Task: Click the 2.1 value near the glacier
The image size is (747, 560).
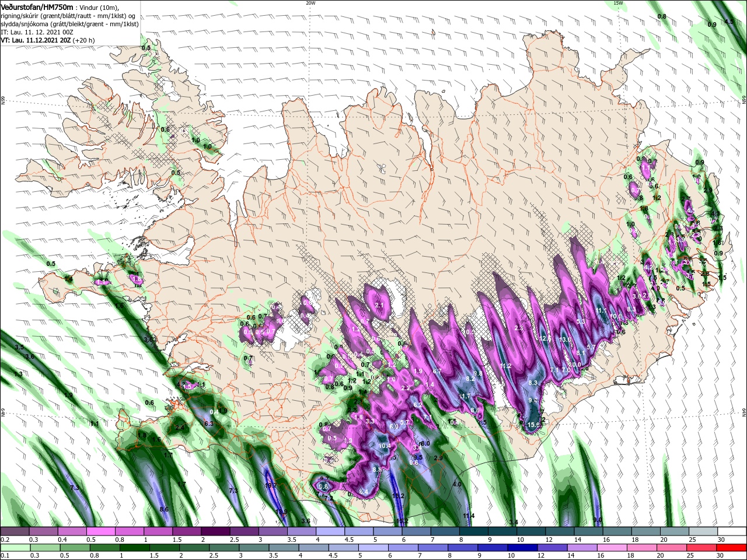Action: pos(379,305)
